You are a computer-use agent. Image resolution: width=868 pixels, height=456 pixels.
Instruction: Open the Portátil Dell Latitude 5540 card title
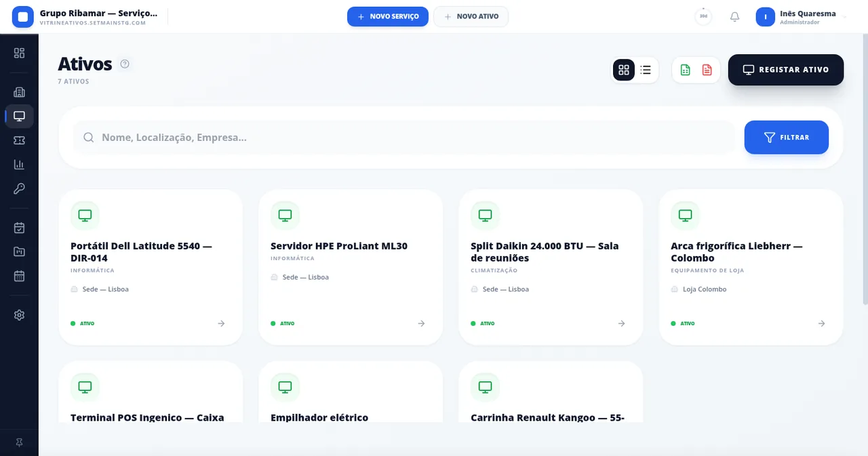coord(141,252)
